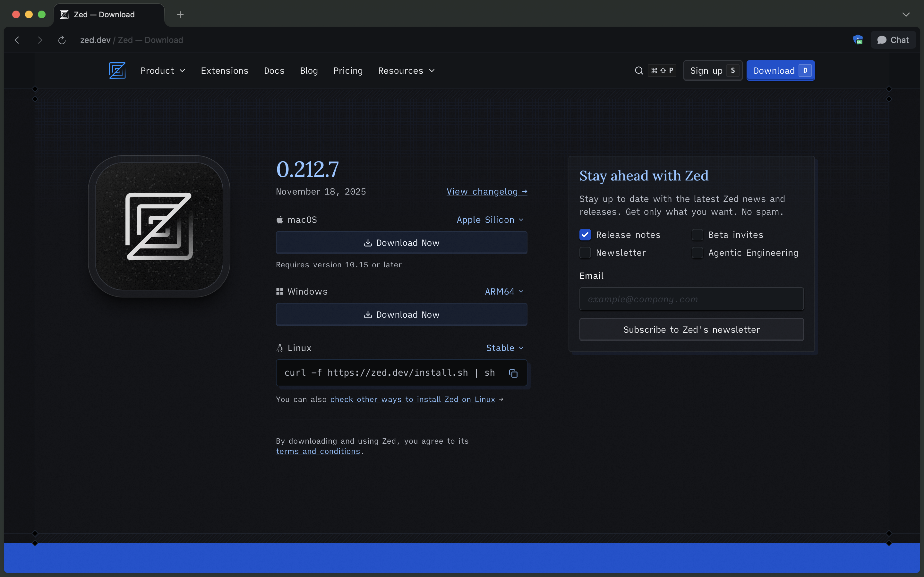Reload the current page
Screen dimensions: 924x577
pos(62,40)
